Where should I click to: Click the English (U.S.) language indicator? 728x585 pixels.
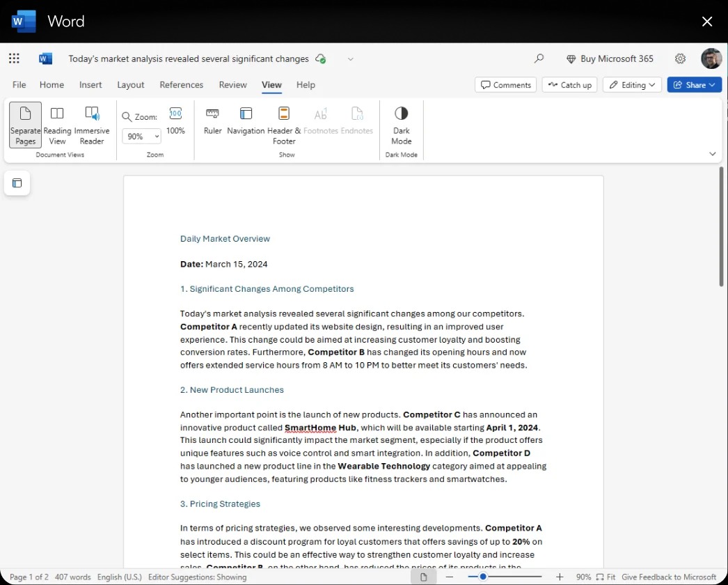[119, 577]
